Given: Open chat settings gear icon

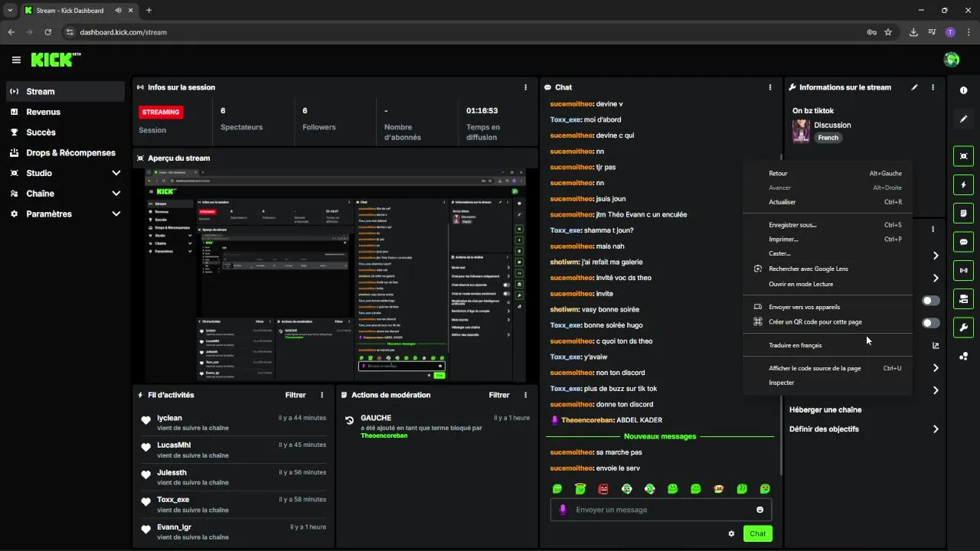Looking at the screenshot, I should (x=731, y=533).
